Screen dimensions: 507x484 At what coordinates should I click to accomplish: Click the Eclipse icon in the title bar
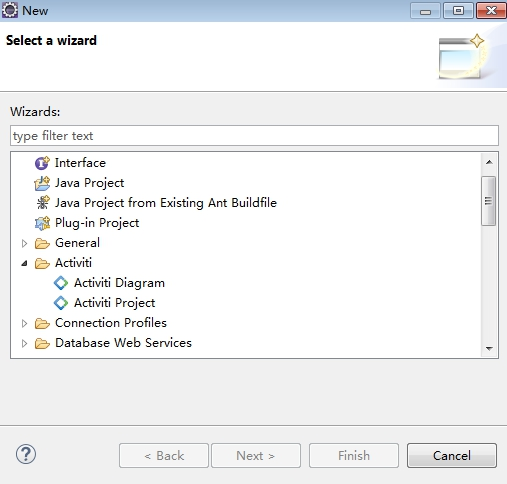tap(10, 10)
